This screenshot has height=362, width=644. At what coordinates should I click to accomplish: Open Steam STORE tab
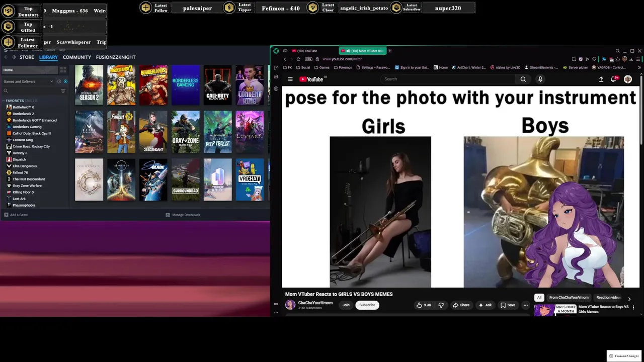[x=27, y=57]
